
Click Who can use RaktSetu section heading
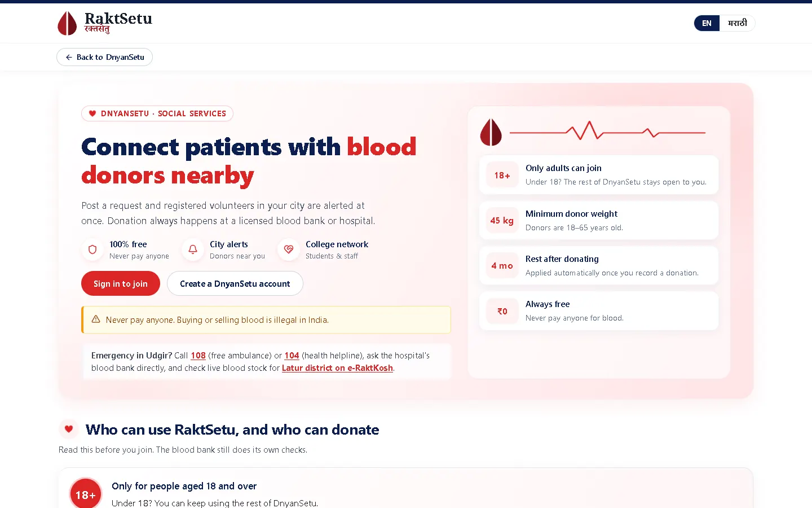[x=232, y=430]
